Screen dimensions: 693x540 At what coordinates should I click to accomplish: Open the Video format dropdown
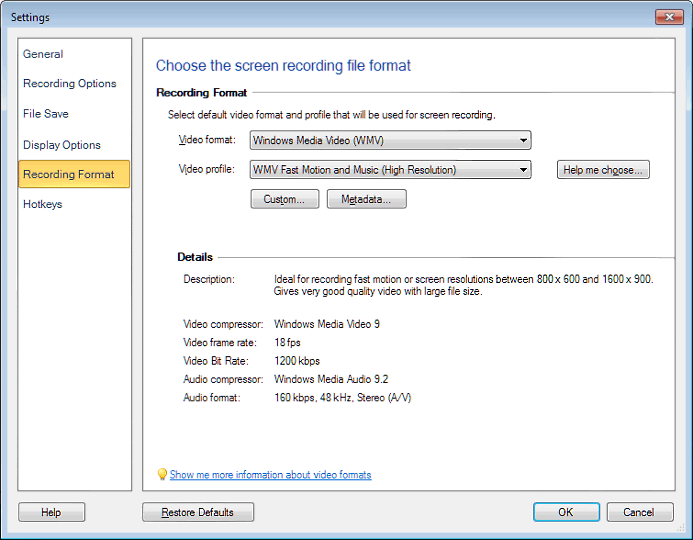[390, 141]
